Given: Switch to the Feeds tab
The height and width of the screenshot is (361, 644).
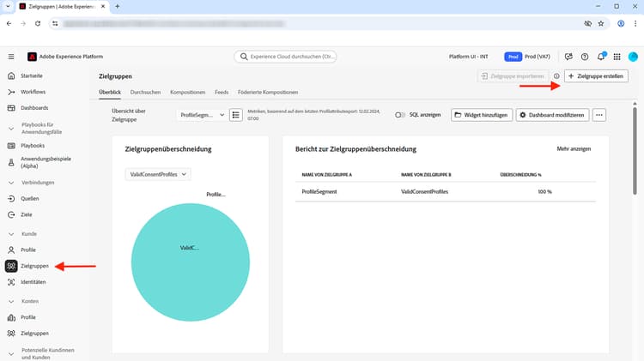Looking at the screenshot, I should [x=222, y=93].
